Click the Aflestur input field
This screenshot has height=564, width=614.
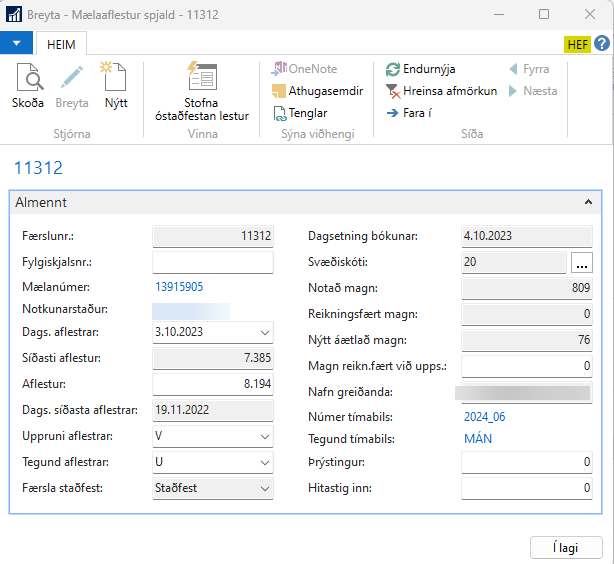click(212, 384)
